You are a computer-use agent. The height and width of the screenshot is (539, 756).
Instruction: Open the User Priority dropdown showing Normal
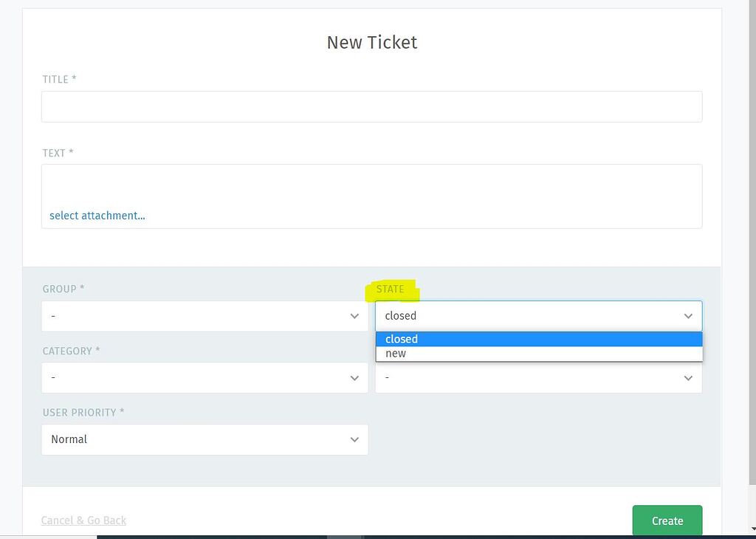[205, 439]
